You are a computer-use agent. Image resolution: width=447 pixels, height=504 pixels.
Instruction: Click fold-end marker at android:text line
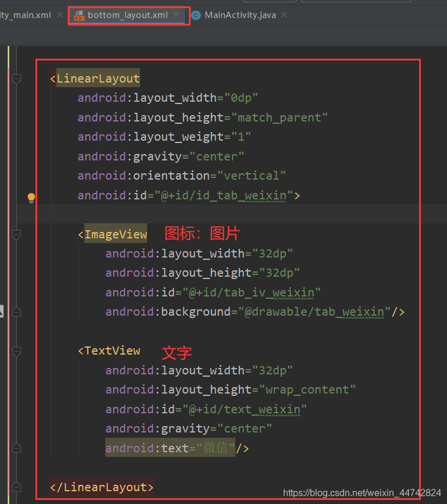click(x=16, y=448)
